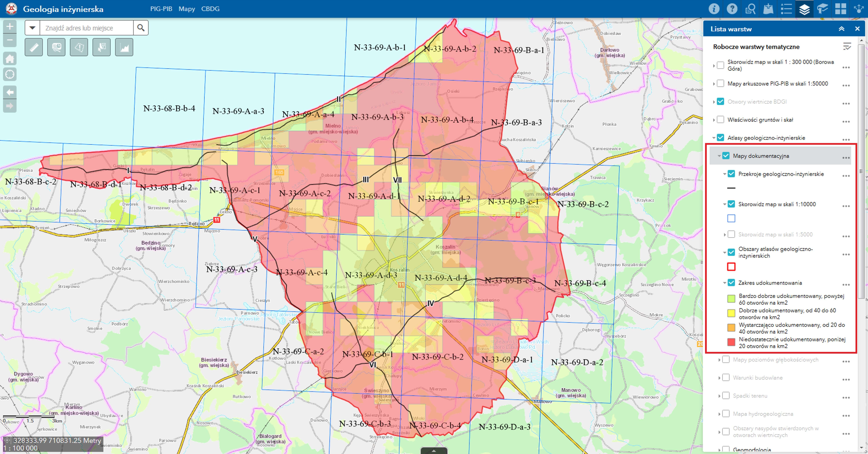
Task: Expand Skorowidz map 1:5000 arrow
Action: [725, 235]
